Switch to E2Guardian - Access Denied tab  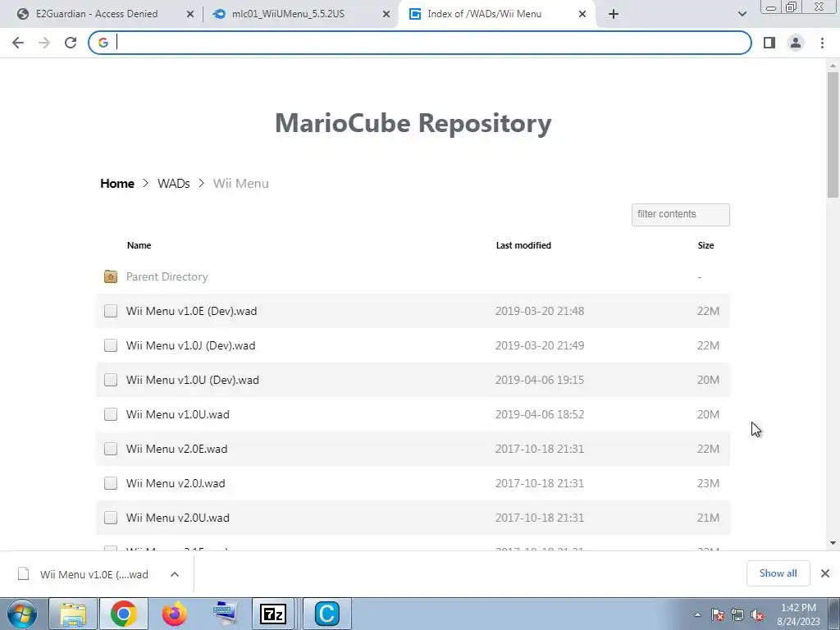pos(97,14)
